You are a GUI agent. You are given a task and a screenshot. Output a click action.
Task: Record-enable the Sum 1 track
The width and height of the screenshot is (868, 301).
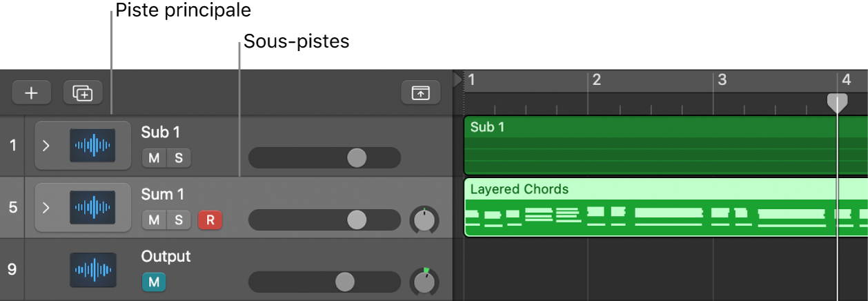click(x=210, y=220)
